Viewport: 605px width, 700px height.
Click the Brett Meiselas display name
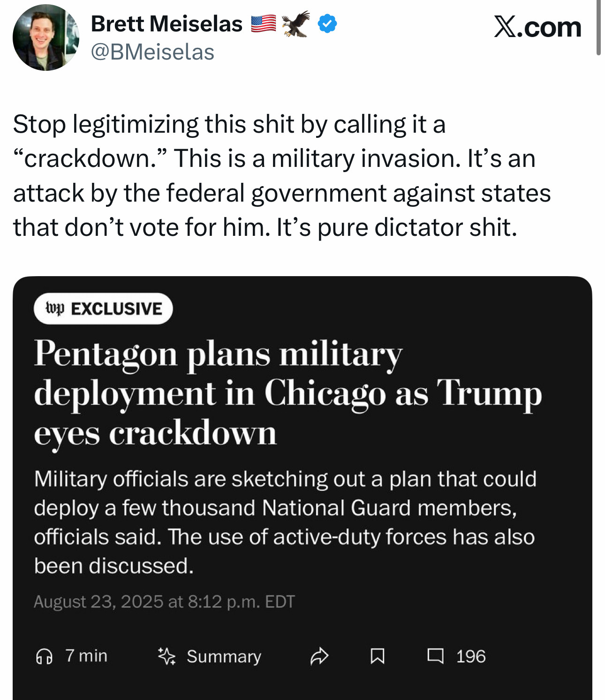click(x=166, y=24)
